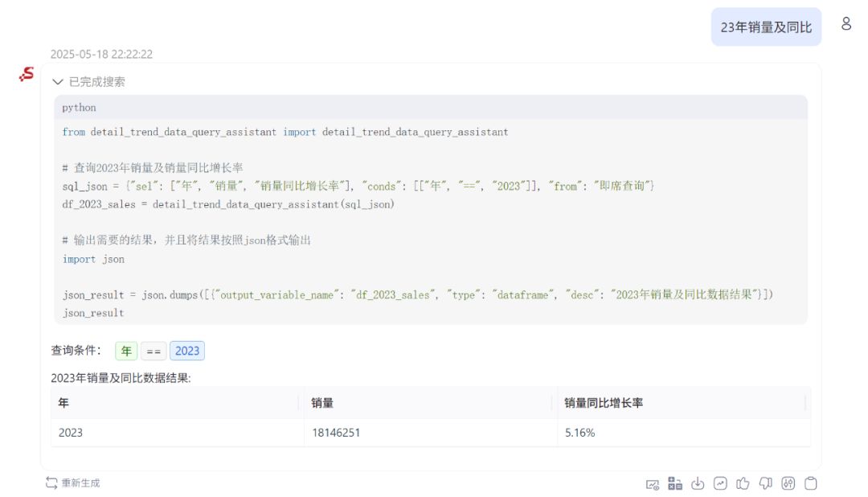The image size is (868, 497).
Task: Click the sql_json code line
Action: click(x=358, y=186)
